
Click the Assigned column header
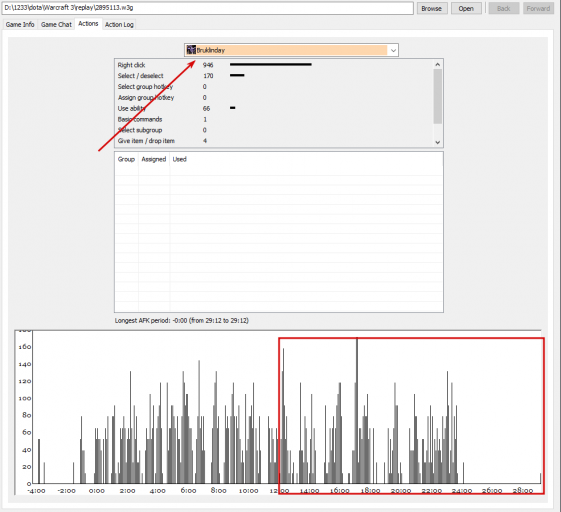pyautogui.click(x=154, y=159)
